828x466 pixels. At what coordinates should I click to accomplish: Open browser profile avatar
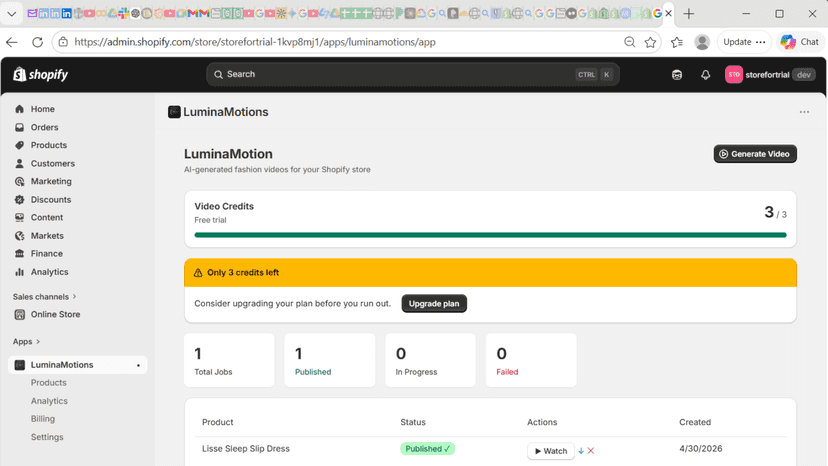tap(702, 42)
